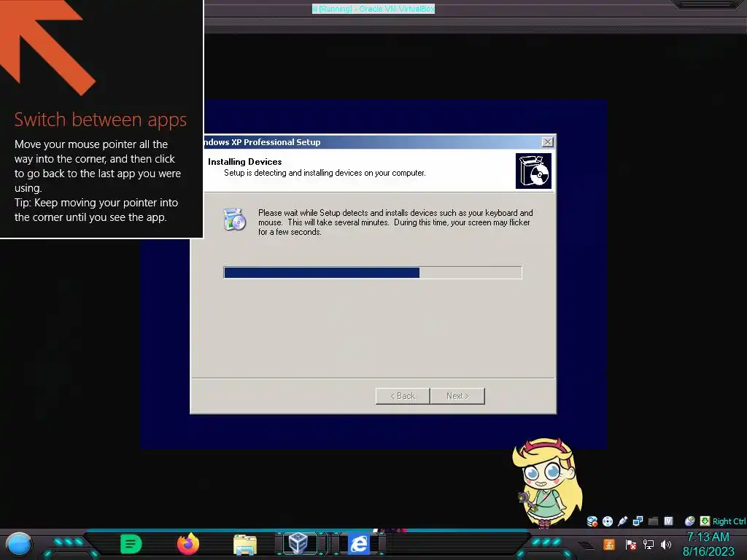Click VirtualBox virtualization V status icon
Screen dimensions: 747x560
coord(668,521)
